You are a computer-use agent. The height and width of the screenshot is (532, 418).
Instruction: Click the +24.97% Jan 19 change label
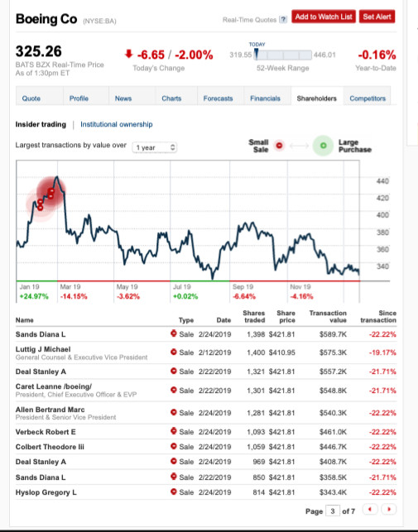click(34, 296)
